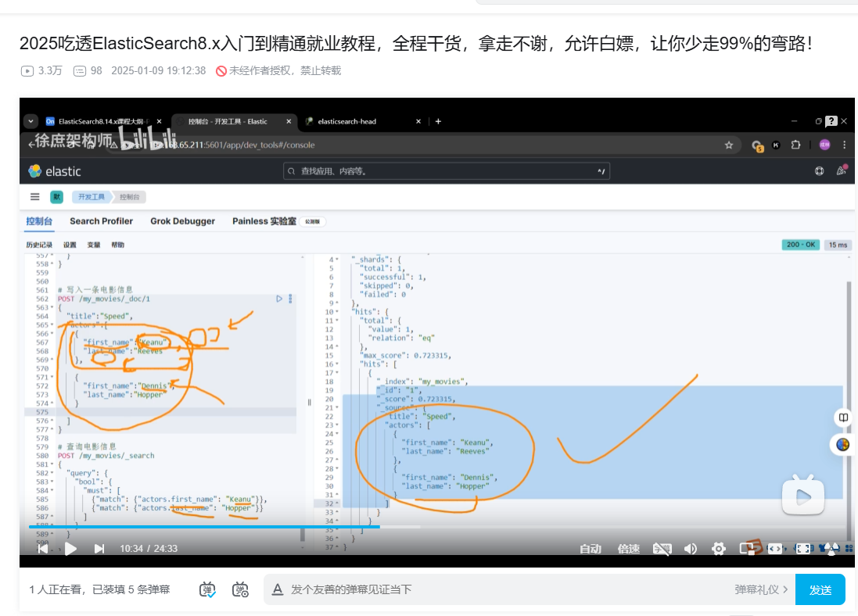The image size is (858, 616).
Task: Open the tab search dropdown chevron
Action: point(31,121)
